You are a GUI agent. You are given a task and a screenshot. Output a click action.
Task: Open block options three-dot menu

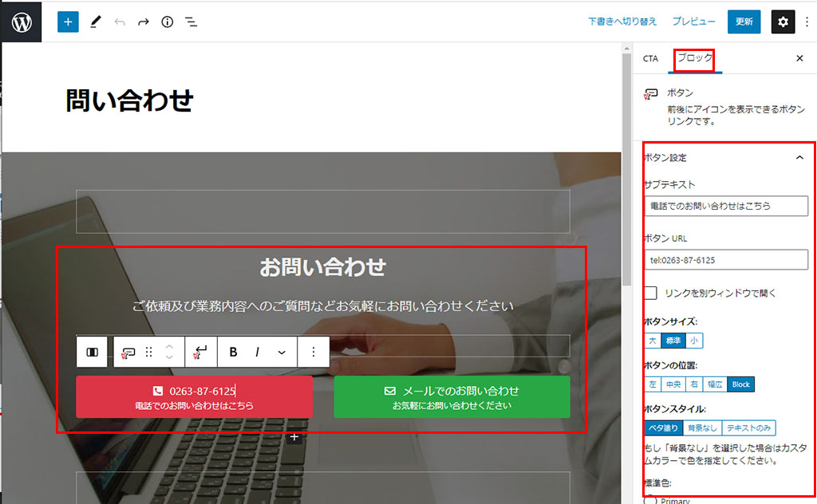click(314, 352)
